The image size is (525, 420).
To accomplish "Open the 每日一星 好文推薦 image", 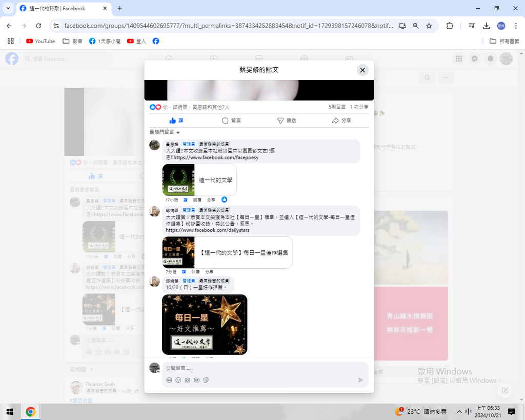I will click(x=205, y=324).
